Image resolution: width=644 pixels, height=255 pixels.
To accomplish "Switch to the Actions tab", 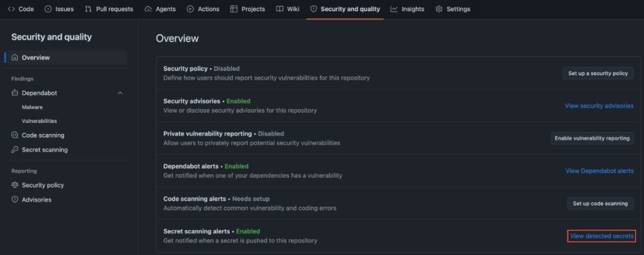I will coord(203,9).
